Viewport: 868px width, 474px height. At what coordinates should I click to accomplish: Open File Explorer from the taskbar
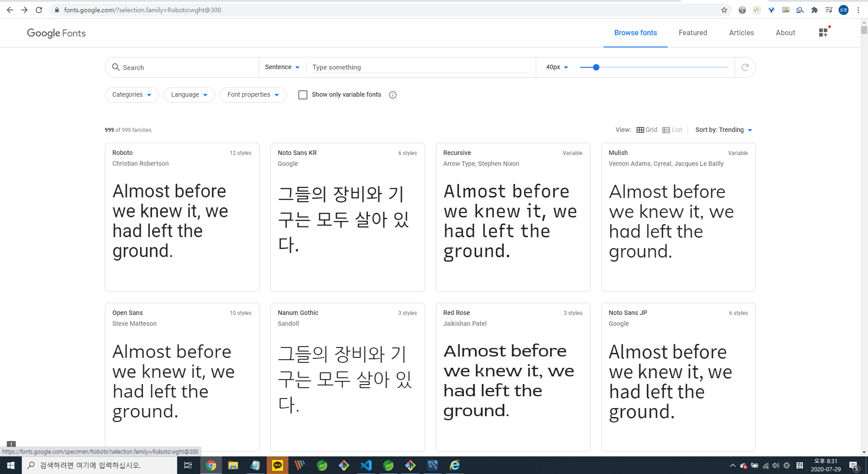[x=233, y=465]
